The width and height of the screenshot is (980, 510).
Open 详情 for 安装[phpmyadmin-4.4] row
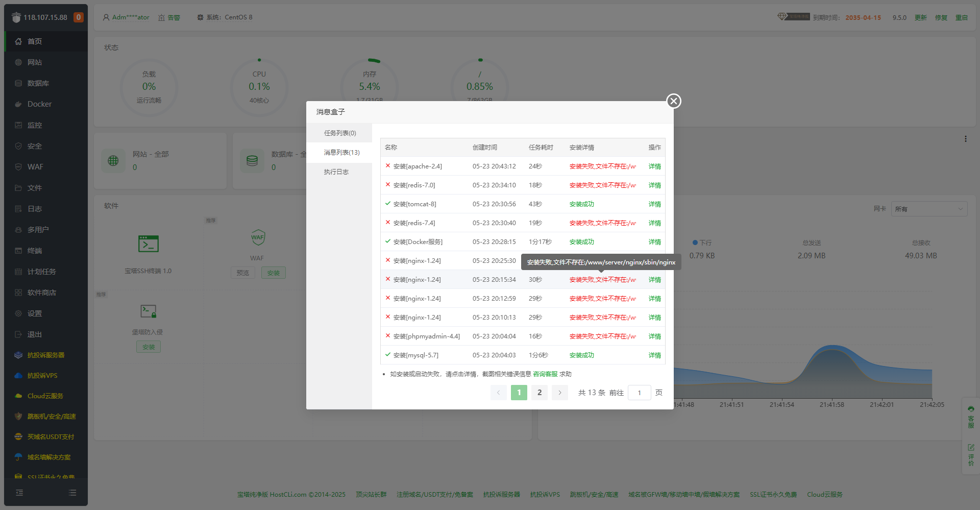point(654,336)
